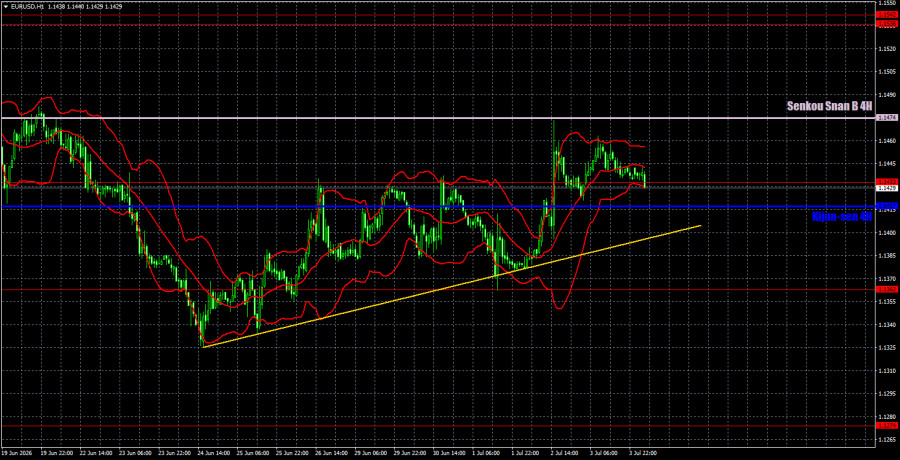Click the 1.1474 Senkou Span price tag
The height and width of the screenshot is (460, 900).
[885, 118]
